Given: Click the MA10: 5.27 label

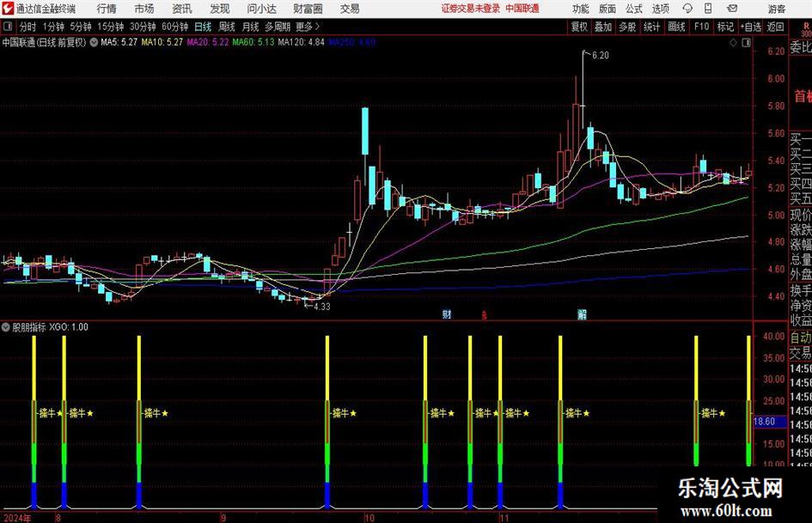Looking at the screenshot, I should coord(162,42).
